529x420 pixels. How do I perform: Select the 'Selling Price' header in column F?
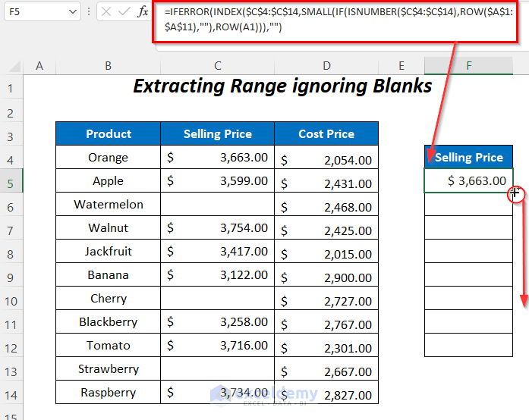[468, 157]
